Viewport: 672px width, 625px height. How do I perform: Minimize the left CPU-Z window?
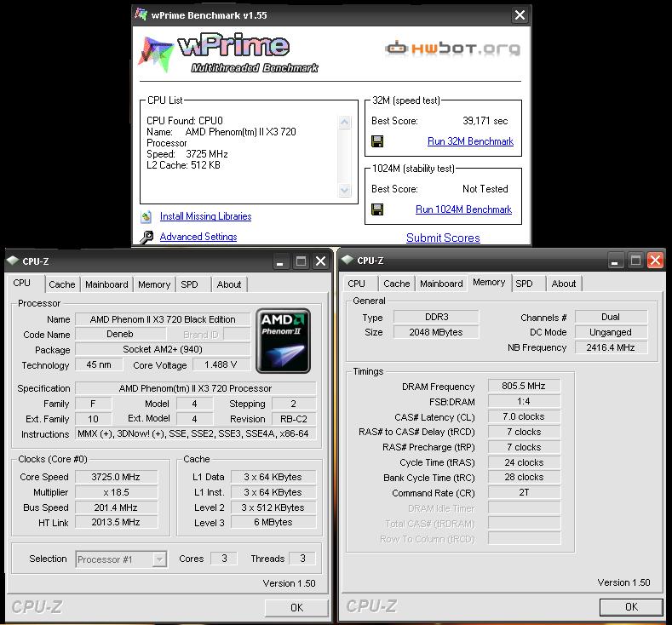point(280,261)
